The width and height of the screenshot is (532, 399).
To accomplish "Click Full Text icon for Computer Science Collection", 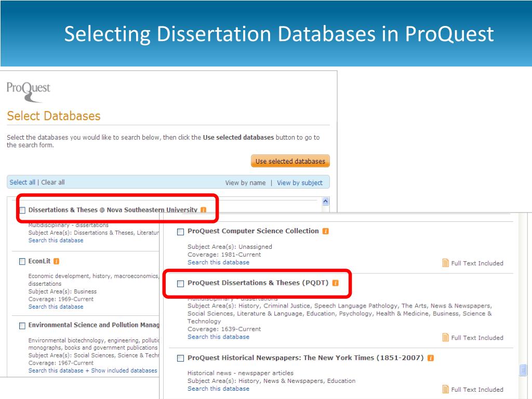I will pos(445,263).
